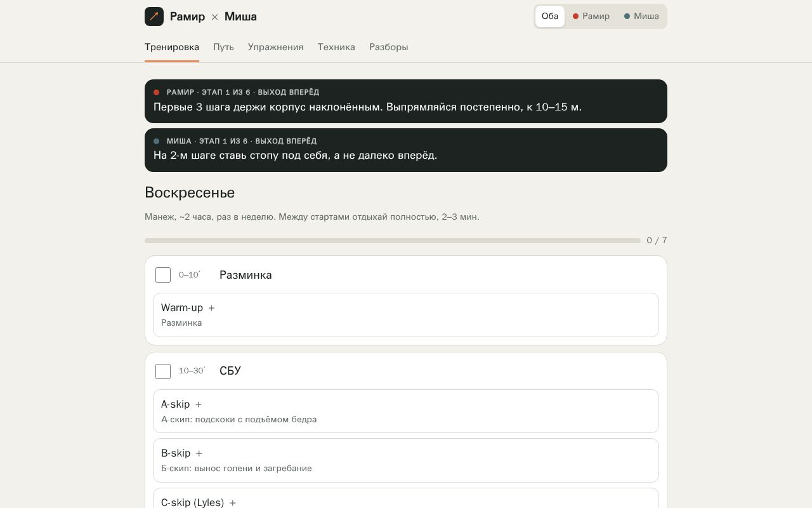
Task: Click the Манеж session description text
Action: tap(312, 217)
